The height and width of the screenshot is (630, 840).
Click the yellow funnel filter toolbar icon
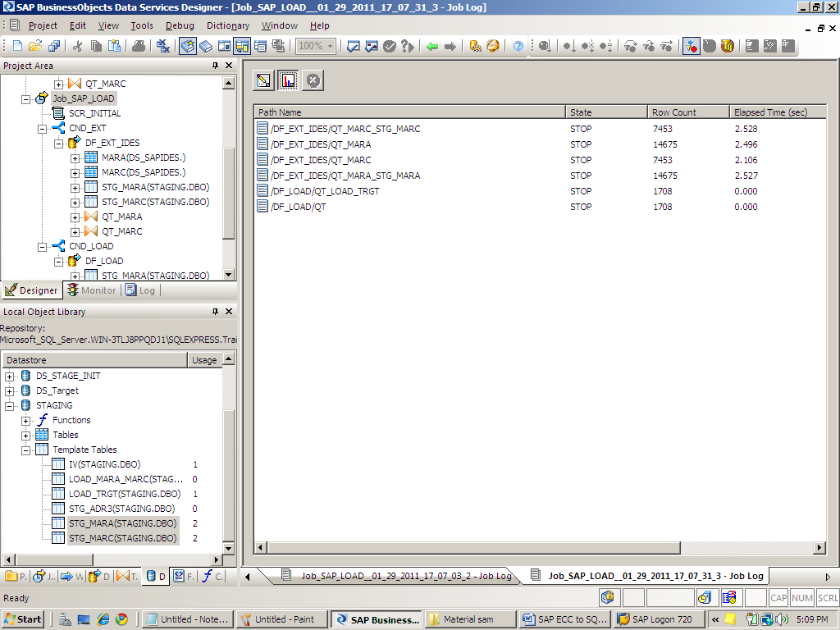click(727, 46)
